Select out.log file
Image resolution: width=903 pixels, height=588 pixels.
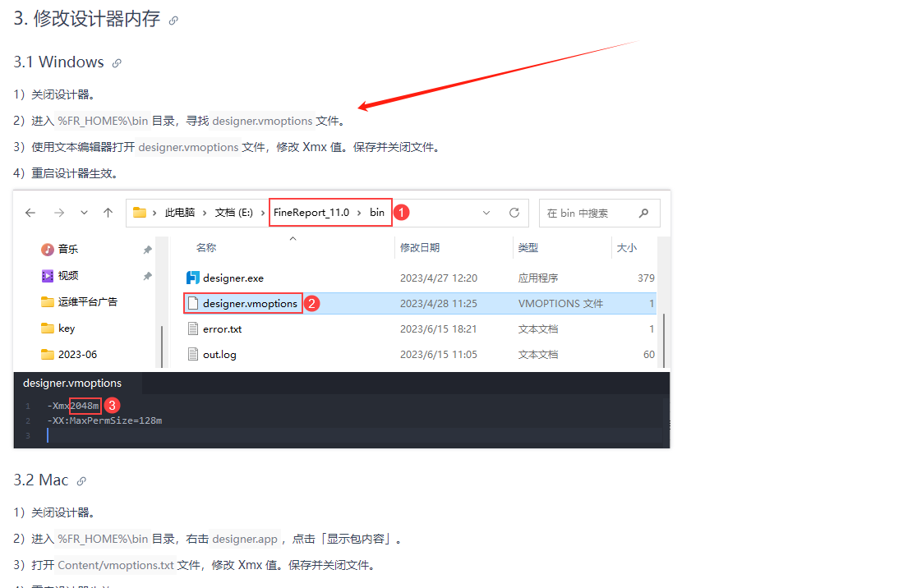(219, 355)
